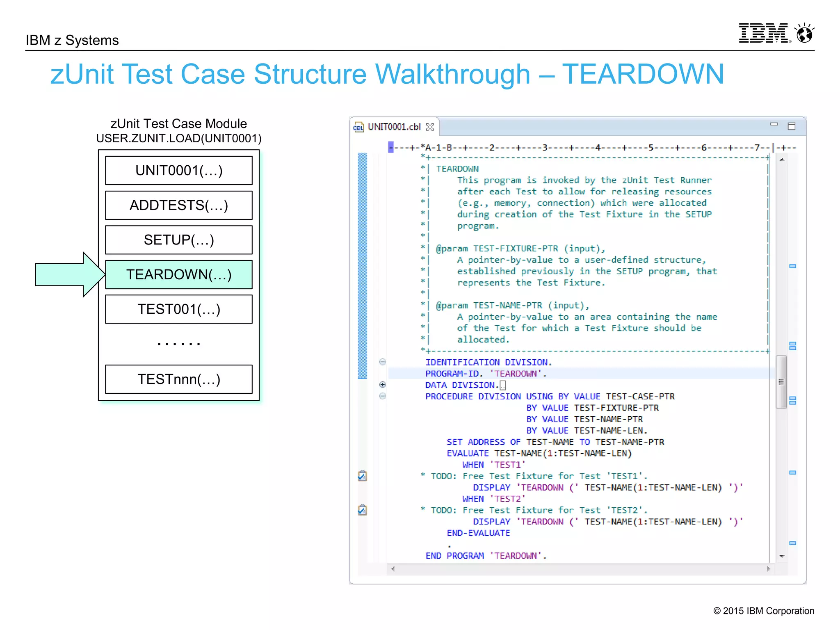Image resolution: width=840 pixels, height=630 pixels.
Task: Collapse the PROCEDURE DIVISION section
Action: 382,396
